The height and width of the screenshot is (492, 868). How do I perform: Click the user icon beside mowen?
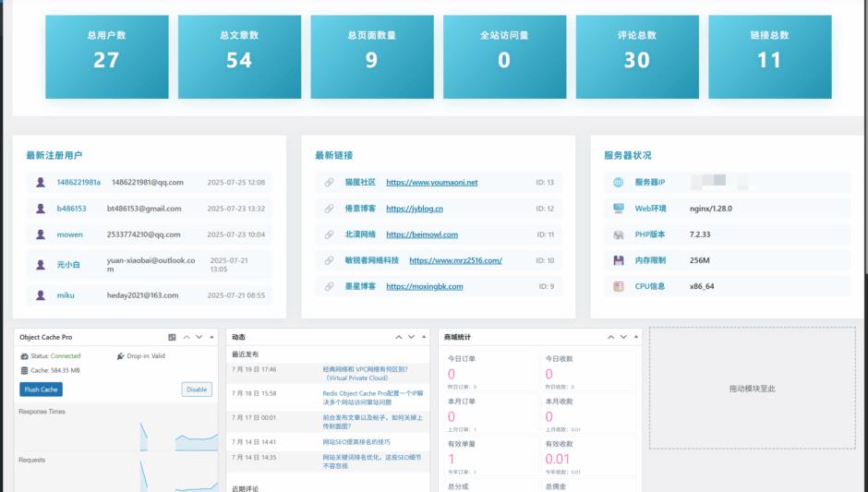[x=41, y=234]
